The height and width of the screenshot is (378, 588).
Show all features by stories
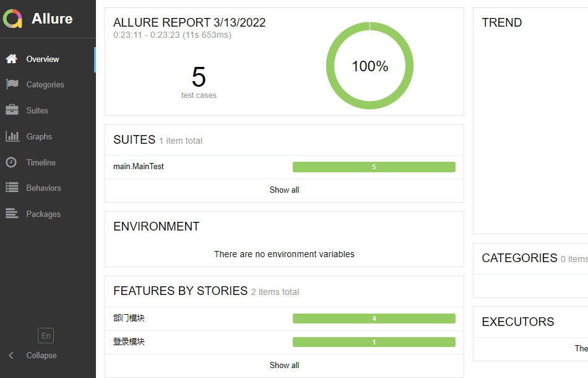tap(284, 365)
